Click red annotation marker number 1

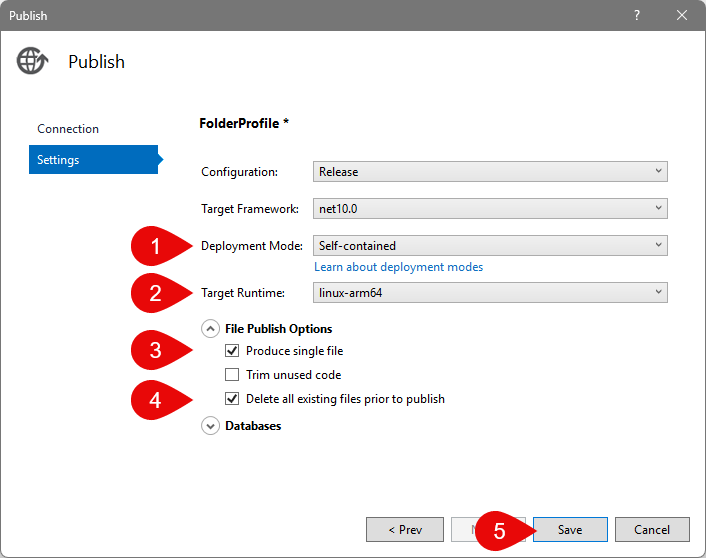pyautogui.click(x=155, y=246)
